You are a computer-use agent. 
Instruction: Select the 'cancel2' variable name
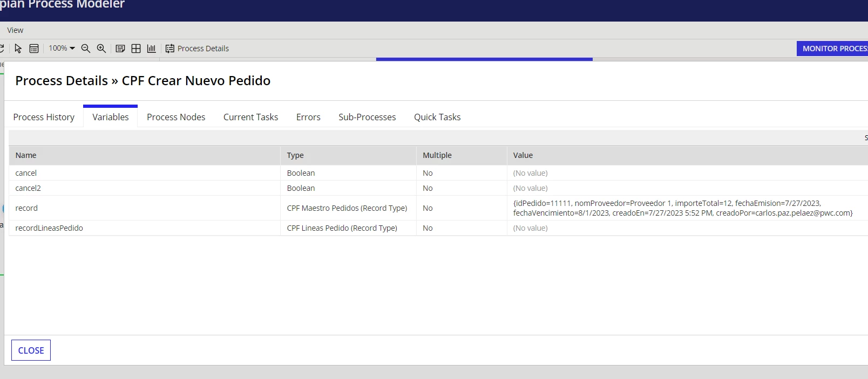pyautogui.click(x=28, y=188)
